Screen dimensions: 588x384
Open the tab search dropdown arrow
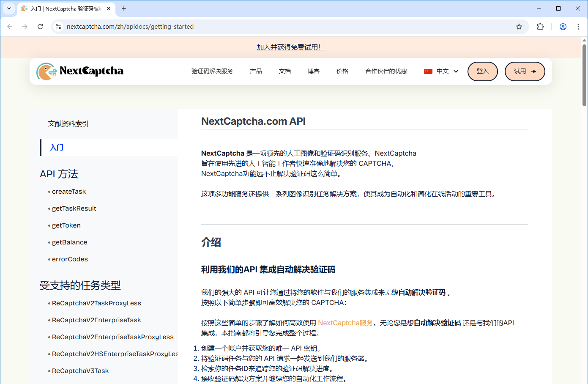9,8
